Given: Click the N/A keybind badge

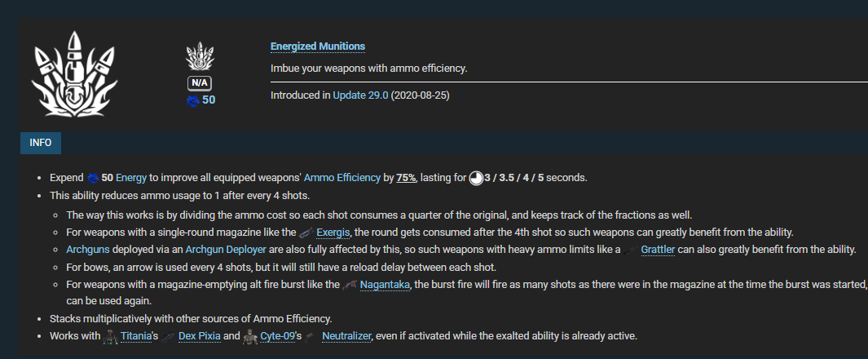Looking at the screenshot, I should (x=200, y=83).
